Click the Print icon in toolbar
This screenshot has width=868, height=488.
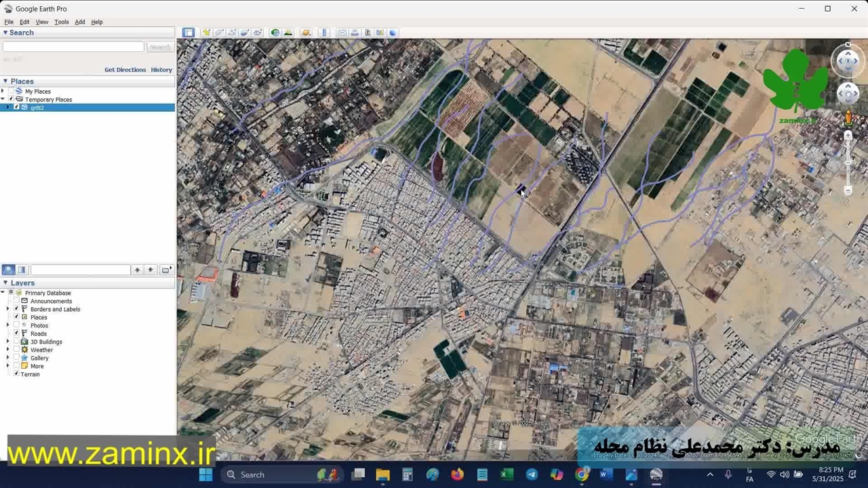[355, 33]
